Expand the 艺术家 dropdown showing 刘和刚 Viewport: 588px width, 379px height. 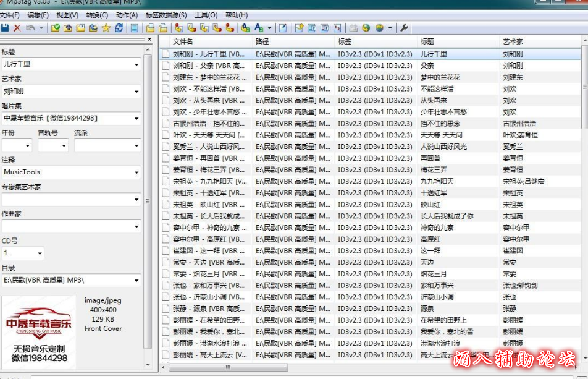pyautogui.click(x=136, y=92)
